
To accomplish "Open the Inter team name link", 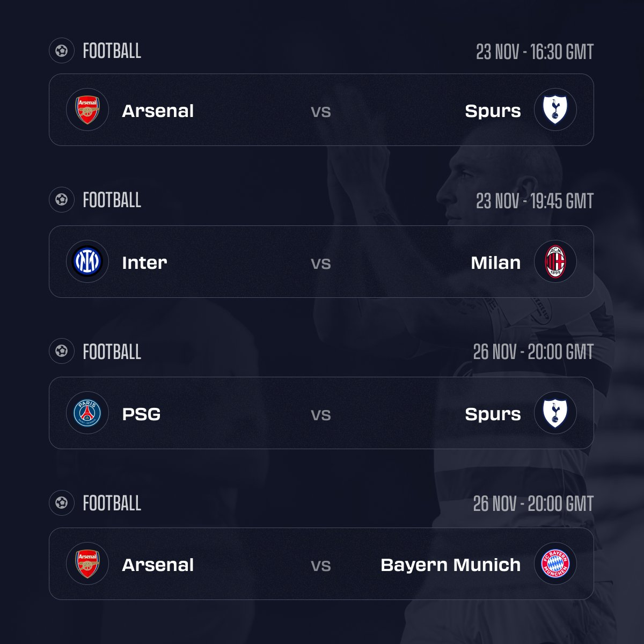I will tap(144, 262).
